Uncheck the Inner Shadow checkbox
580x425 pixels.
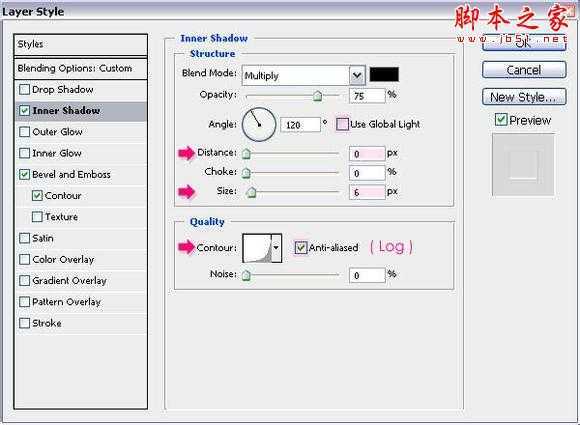point(24,111)
